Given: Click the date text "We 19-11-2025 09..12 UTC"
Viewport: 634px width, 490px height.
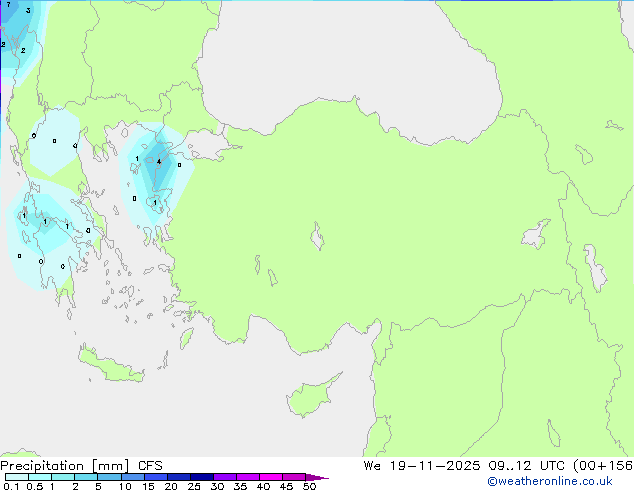Looking at the screenshot, I should point(464,465).
